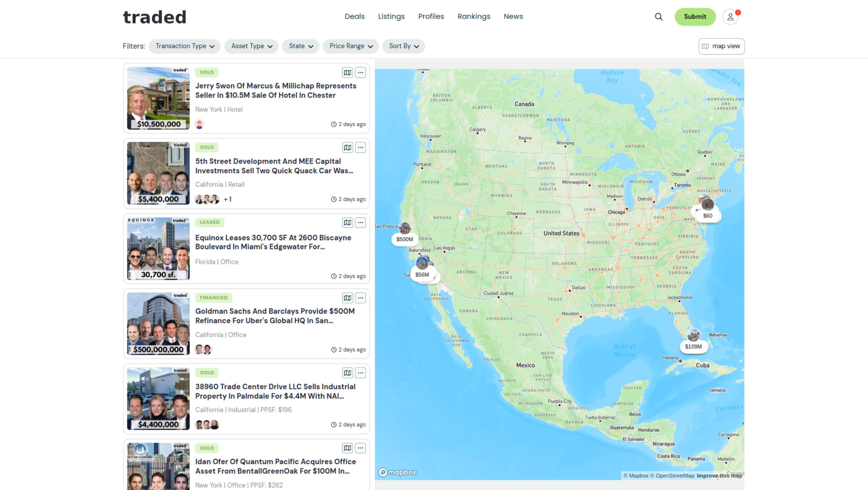Select the $56M map marker
Image resolution: width=868 pixels, height=490 pixels.
[422, 275]
